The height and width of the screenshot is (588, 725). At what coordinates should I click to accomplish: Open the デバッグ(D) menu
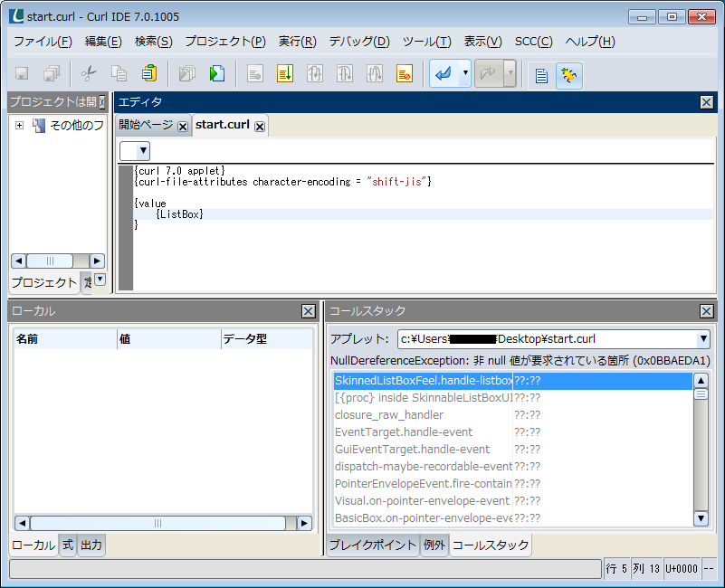coord(359,42)
